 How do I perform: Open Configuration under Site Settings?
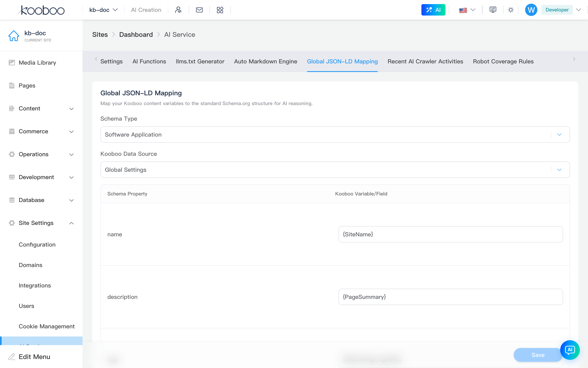click(x=37, y=245)
